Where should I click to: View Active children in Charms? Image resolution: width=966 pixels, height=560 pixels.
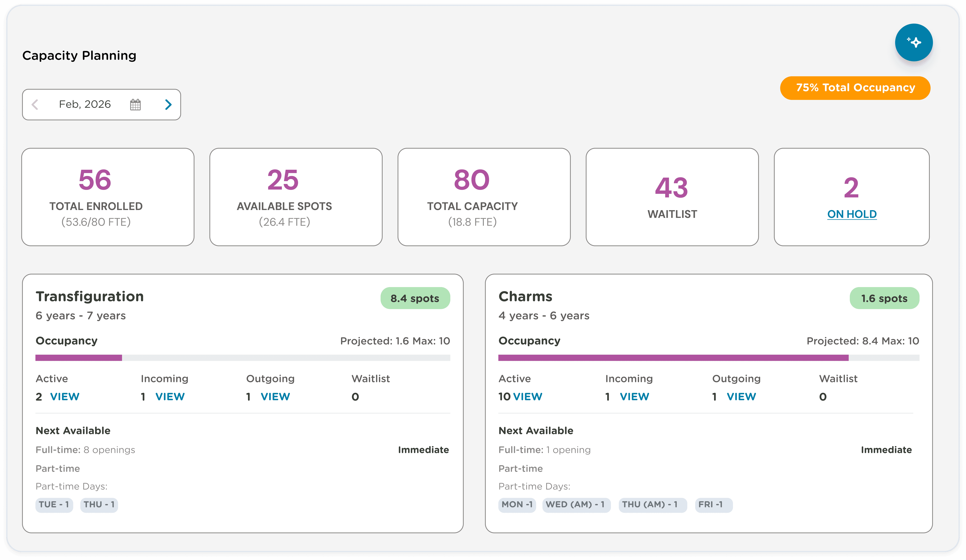tap(527, 396)
